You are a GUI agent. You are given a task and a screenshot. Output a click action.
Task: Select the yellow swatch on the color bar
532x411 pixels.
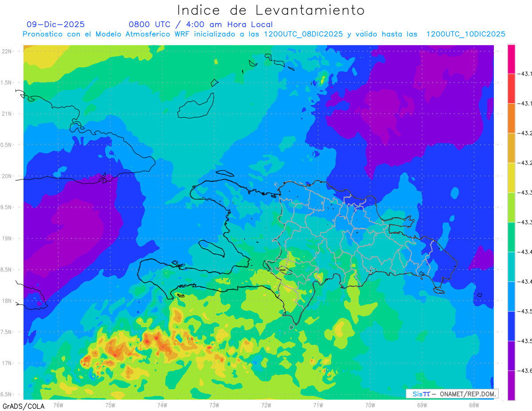click(x=511, y=177)
